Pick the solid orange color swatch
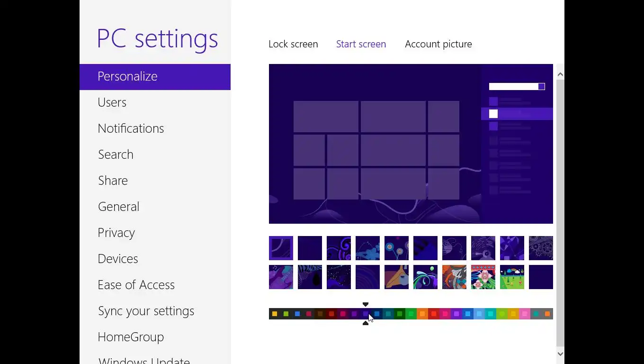The height and width of the screenshot is (364, 644). coord(422,314)
